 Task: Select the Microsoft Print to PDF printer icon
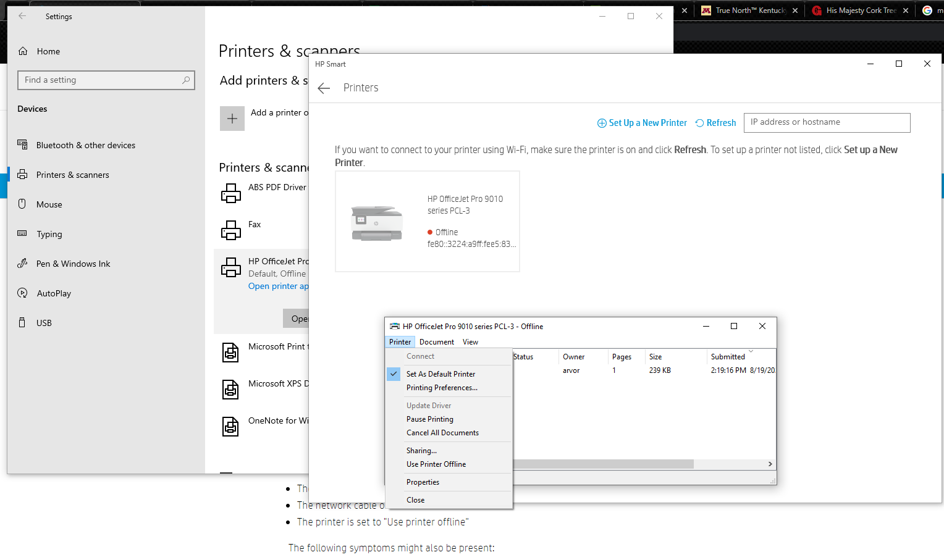[230, 353]
